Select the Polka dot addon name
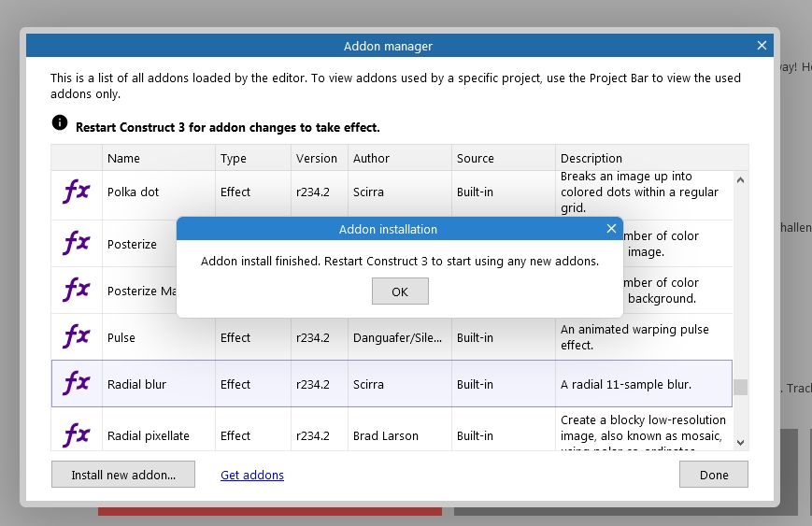 [x=133, y=192]
